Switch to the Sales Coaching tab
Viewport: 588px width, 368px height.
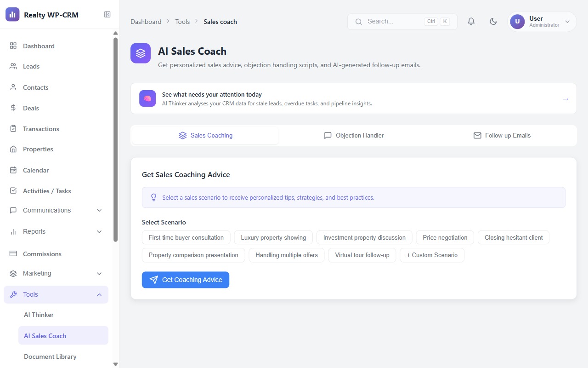(205, 136)
